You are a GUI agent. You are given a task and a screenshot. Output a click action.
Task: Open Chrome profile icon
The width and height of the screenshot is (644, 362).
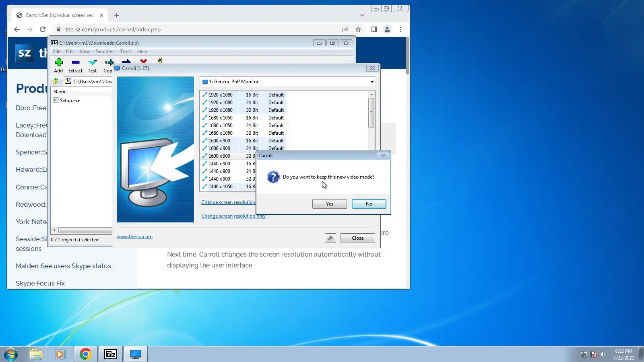coord(387,29)
